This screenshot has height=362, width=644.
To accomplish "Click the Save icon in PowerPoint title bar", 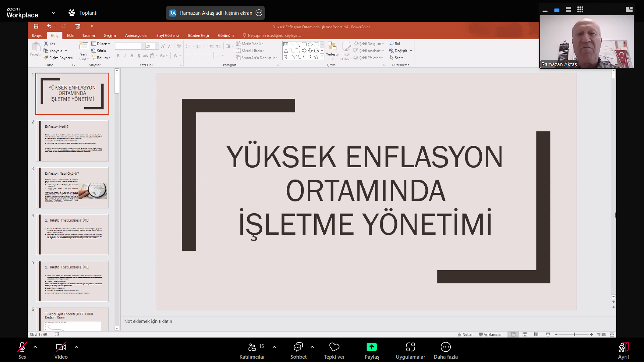I will point(36,26).
